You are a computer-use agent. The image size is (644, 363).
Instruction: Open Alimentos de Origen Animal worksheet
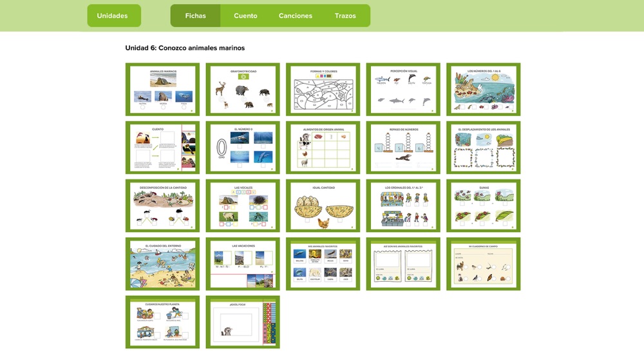(x=323, y=148)
